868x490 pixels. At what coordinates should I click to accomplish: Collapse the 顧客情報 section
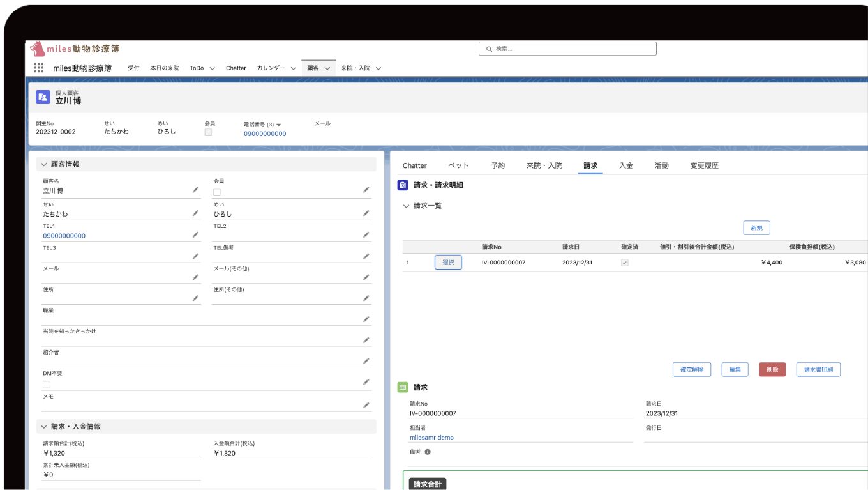45,164
